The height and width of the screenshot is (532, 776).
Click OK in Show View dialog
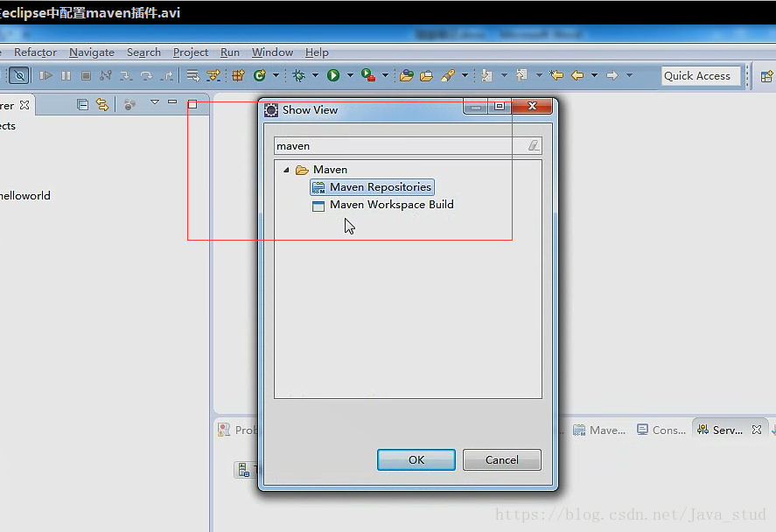pyautogui.click(x=416, y=459)
